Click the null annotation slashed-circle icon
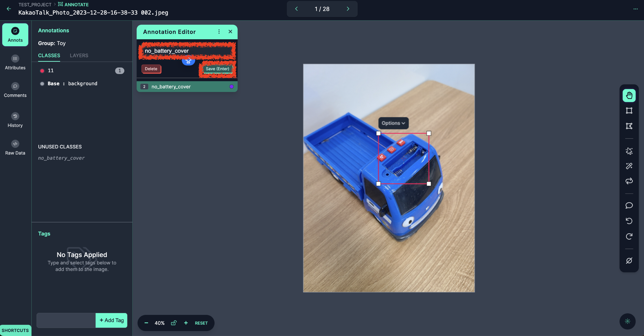Viewport: 644px width, 336px height. [x=629, y=261]
